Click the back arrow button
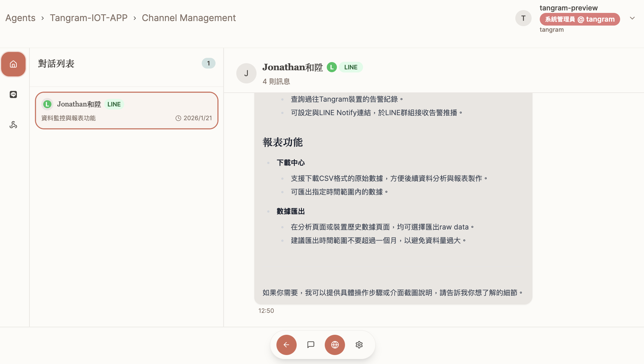Viewport: 644px width, 364px height. [x=286, y=345]
